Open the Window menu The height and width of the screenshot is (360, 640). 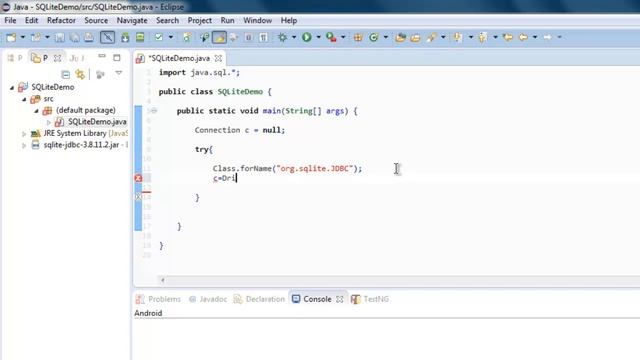click(x=258, y=20)
